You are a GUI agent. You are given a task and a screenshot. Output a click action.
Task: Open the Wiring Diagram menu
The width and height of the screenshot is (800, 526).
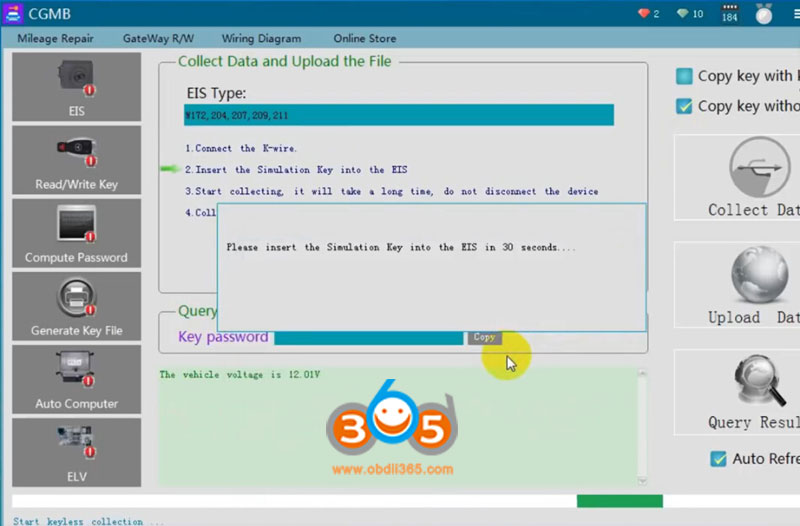pyautogui.click(x=263, y=38)
